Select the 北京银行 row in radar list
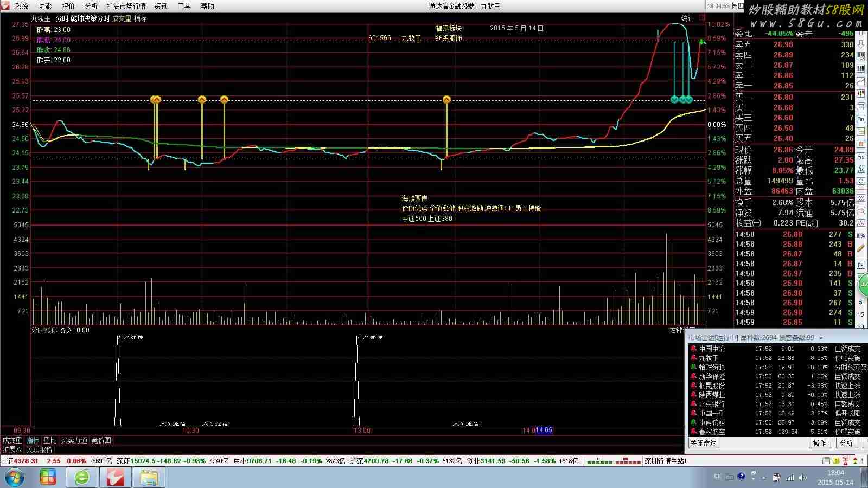The width and height of the screenshot is (868, 488). pos(778,404)
